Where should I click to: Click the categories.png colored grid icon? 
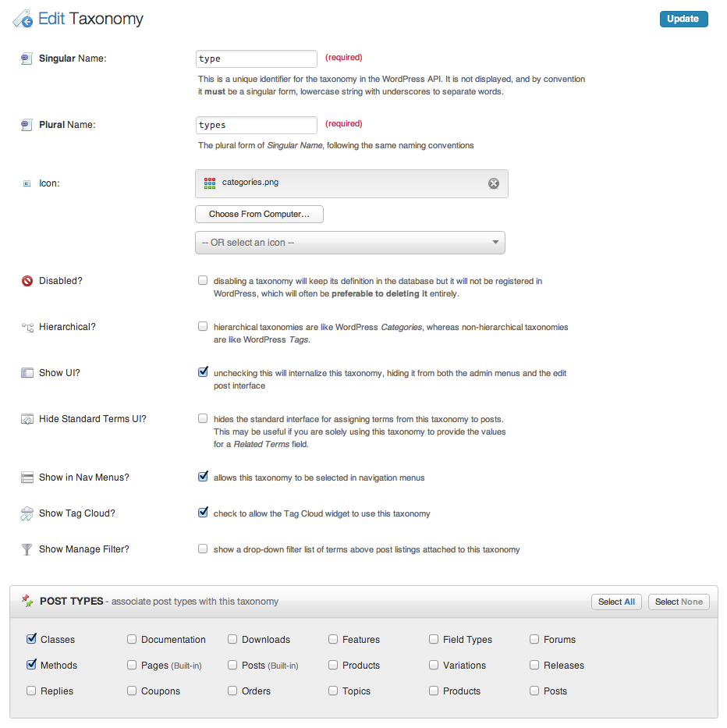tap(210, 183)
